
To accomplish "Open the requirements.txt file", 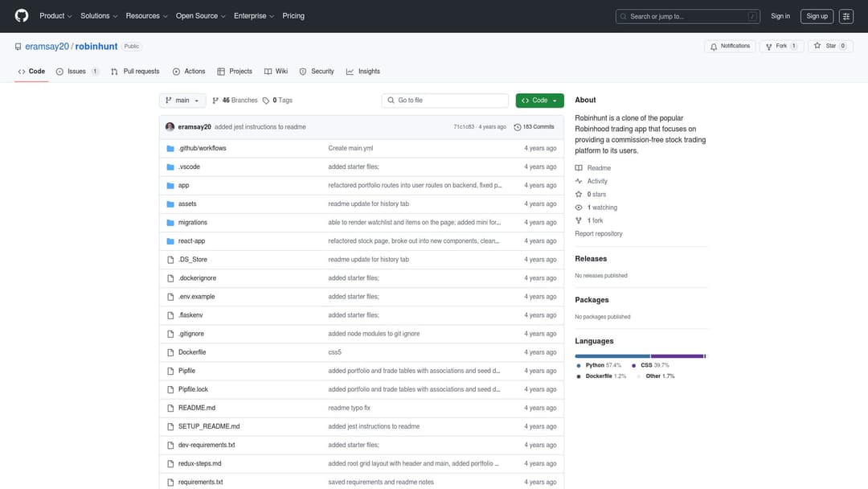I will point(200,483).
